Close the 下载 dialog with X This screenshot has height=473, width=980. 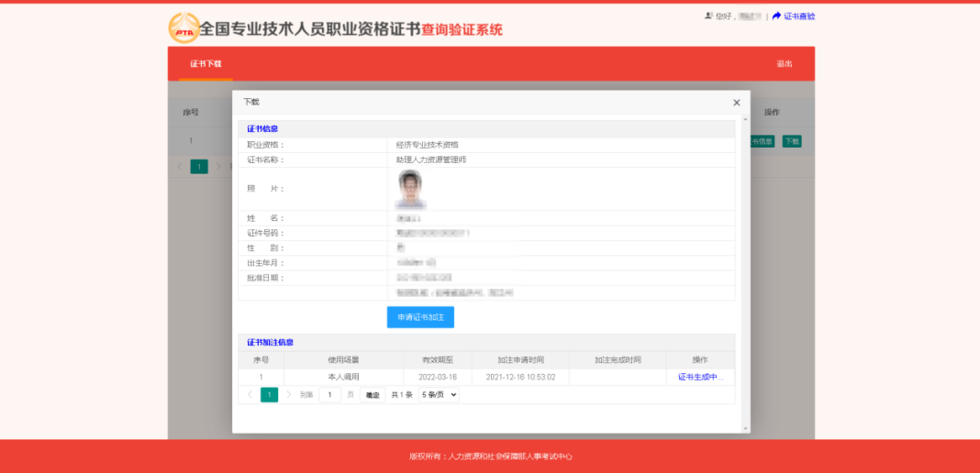click(736, 103)
